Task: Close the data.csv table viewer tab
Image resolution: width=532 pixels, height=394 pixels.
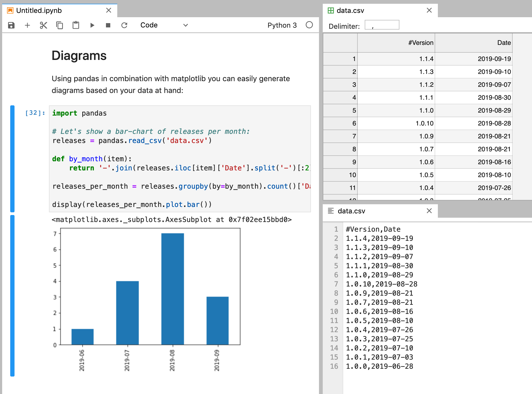Action: 429,10
